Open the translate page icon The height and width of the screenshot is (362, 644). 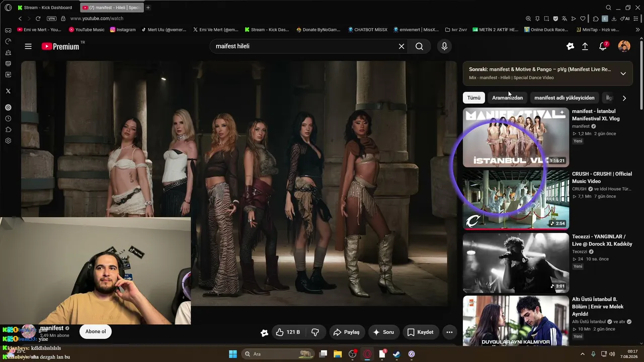(x=565, y=19)
